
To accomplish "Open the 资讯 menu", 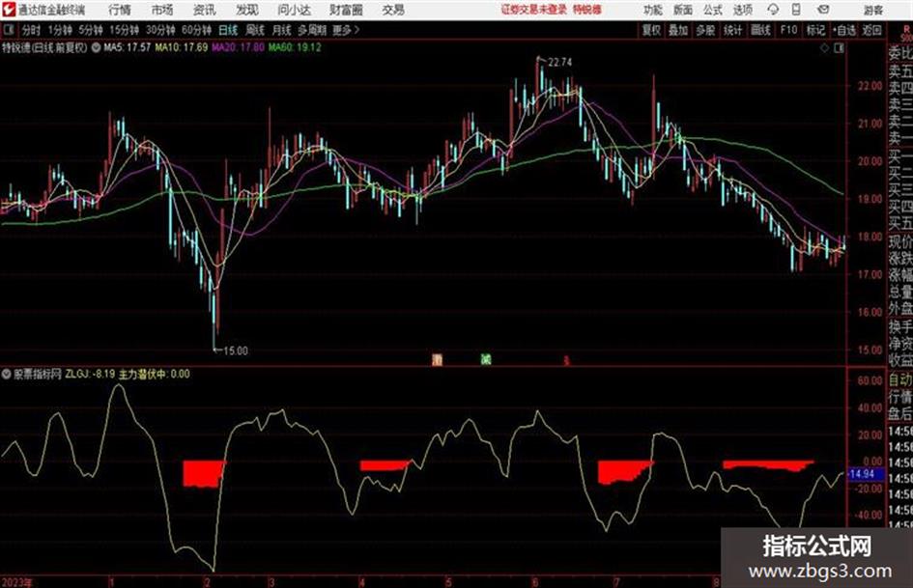I will click(205, 10).
